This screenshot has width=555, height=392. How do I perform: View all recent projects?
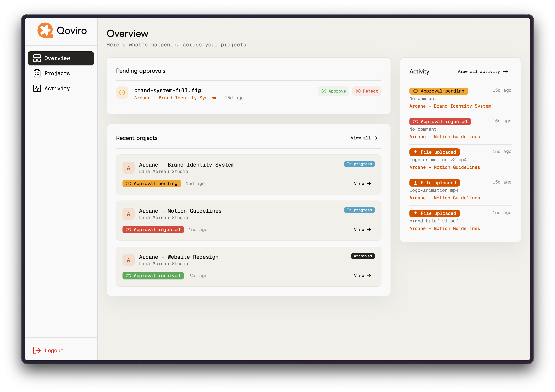point(364,138)
